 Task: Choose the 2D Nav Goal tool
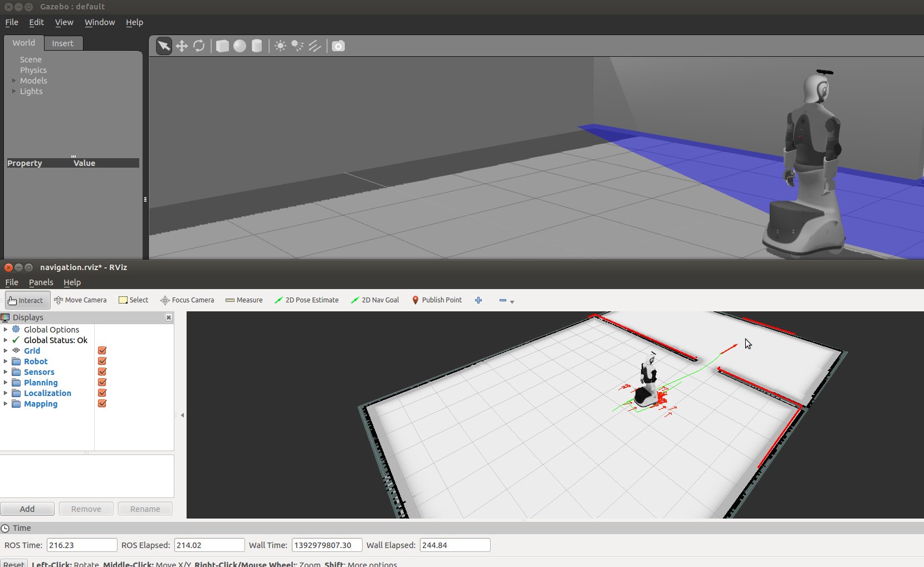click(375, 300)
